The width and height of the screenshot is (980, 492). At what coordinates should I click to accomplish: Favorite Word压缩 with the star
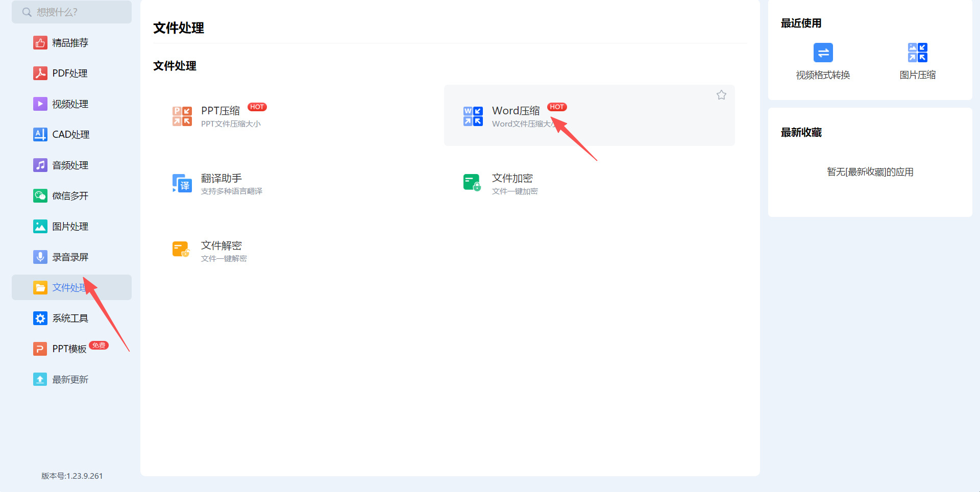coord(721,95)
